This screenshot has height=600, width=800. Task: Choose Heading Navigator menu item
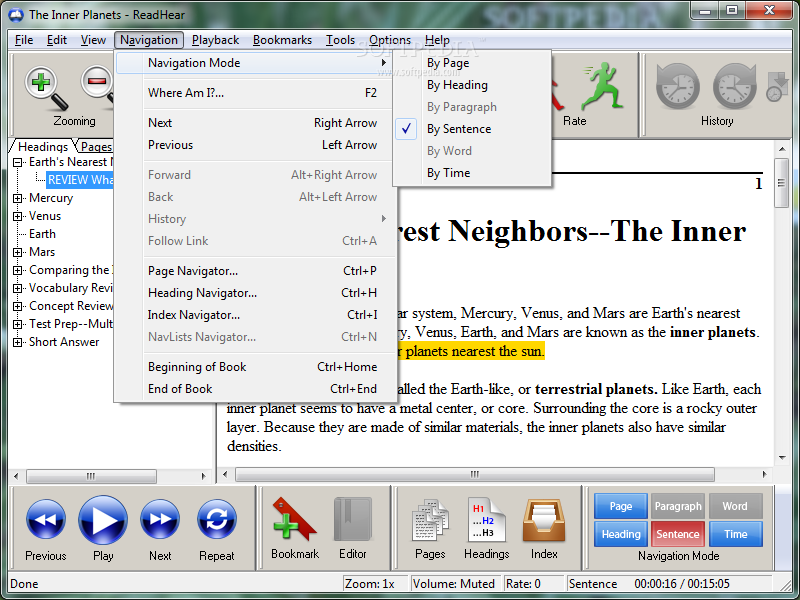point(255,293)
